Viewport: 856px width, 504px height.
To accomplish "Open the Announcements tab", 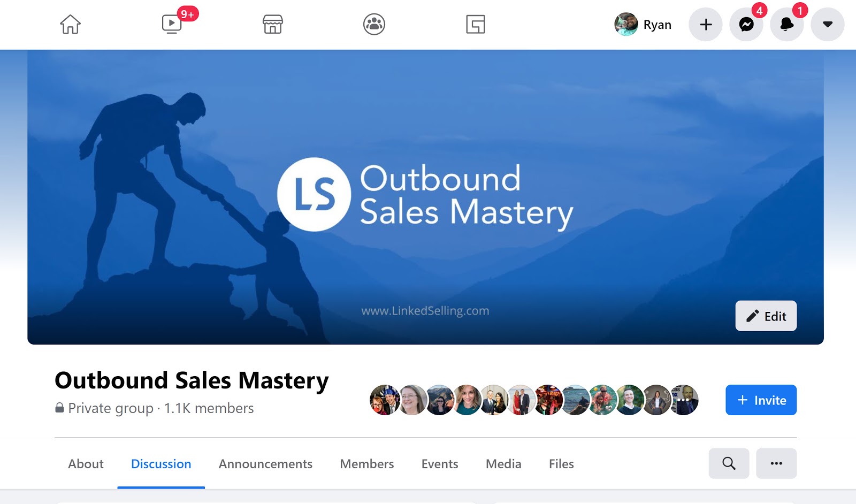I will [x=265, y=464].
